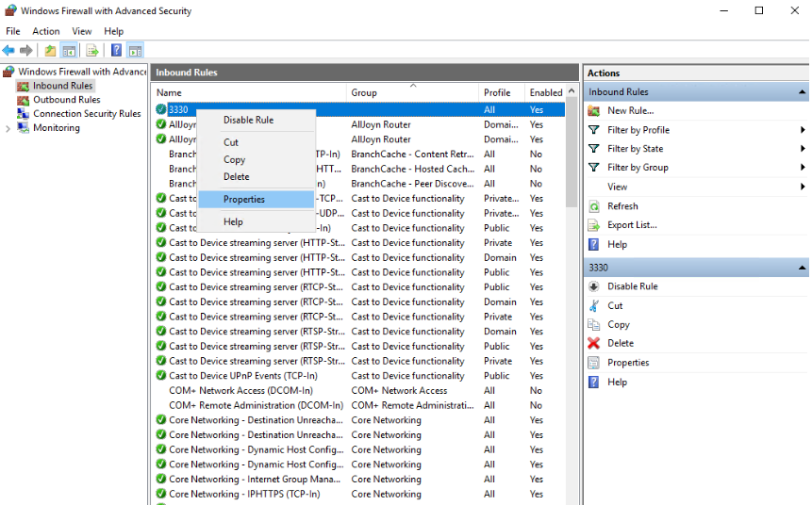Open the Filter by Profile submenu arrow

[x=803, y=130]
